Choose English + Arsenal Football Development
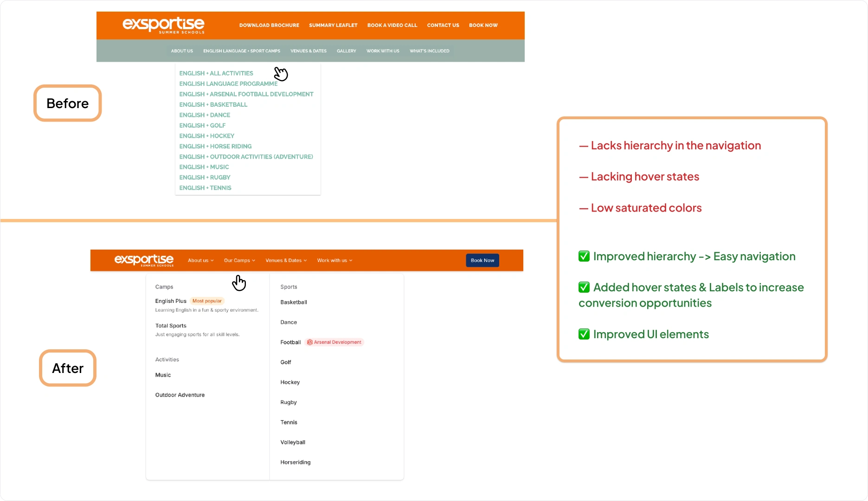The image size is (868, 501). click(246, 94)
